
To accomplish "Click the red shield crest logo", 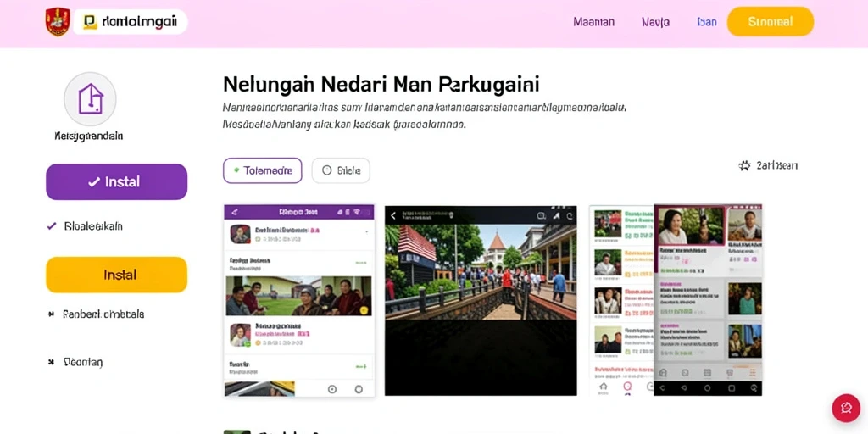I will [x=58, y=21].
